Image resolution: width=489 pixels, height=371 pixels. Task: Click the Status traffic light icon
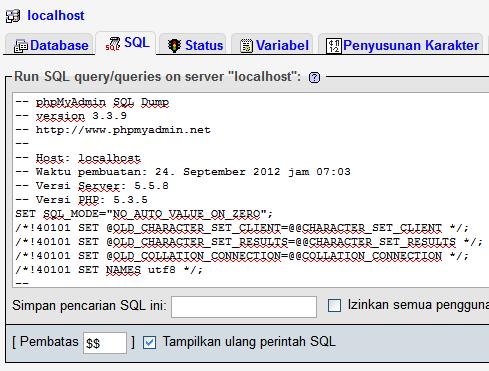pyautogui.click(x=174, y=46)
